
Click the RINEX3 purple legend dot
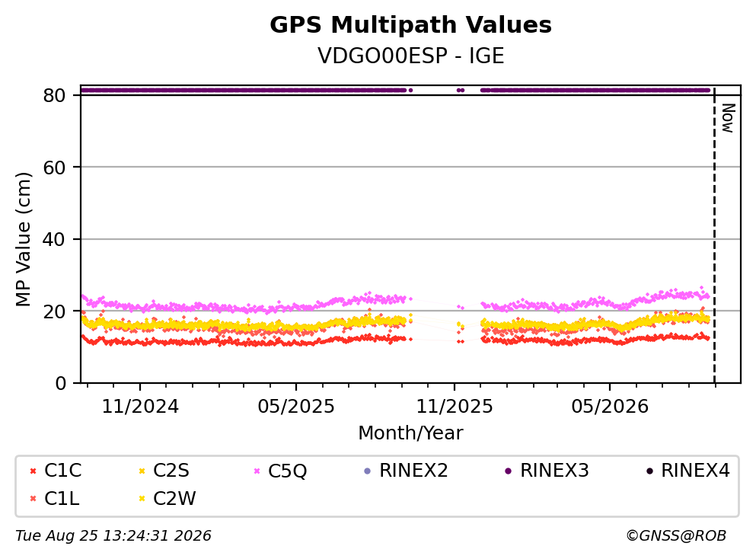[508, 471]
